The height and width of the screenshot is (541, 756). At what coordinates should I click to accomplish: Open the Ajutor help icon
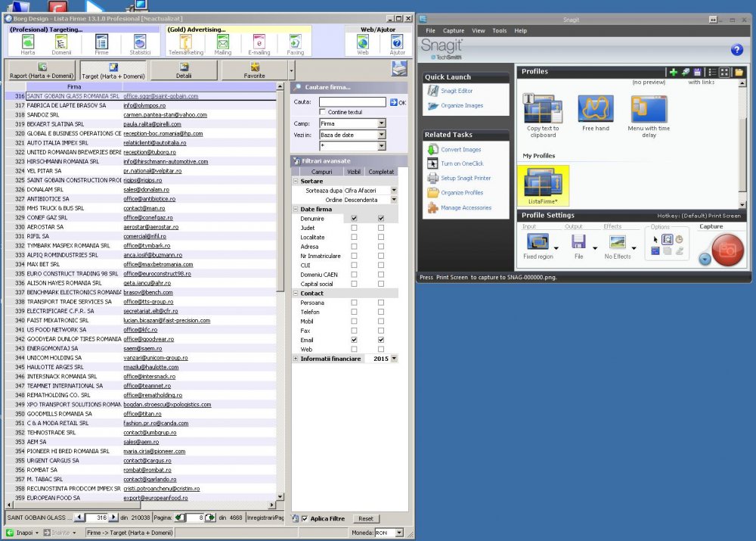398,45
